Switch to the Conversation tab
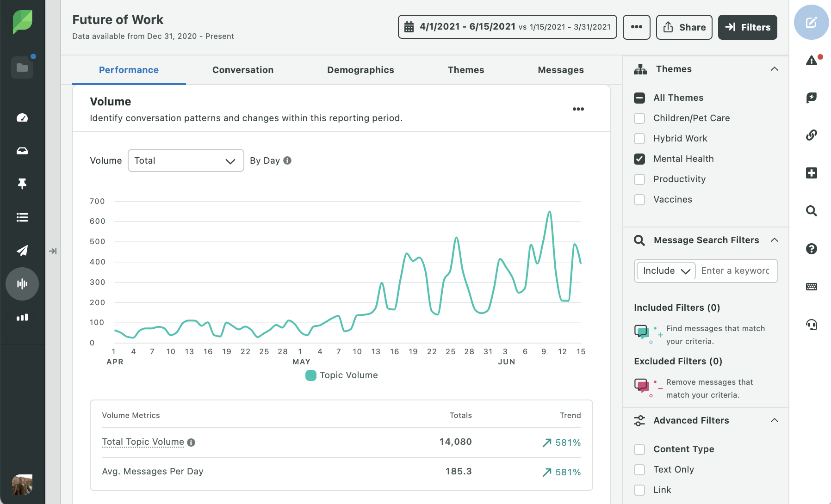 (242, 70)
